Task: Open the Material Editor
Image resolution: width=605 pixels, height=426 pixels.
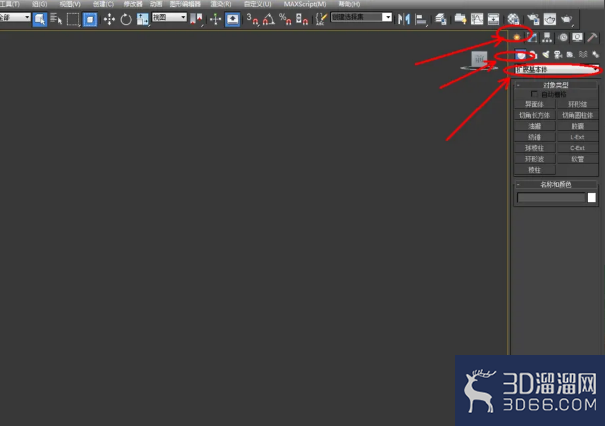Action: click(513, 19)
